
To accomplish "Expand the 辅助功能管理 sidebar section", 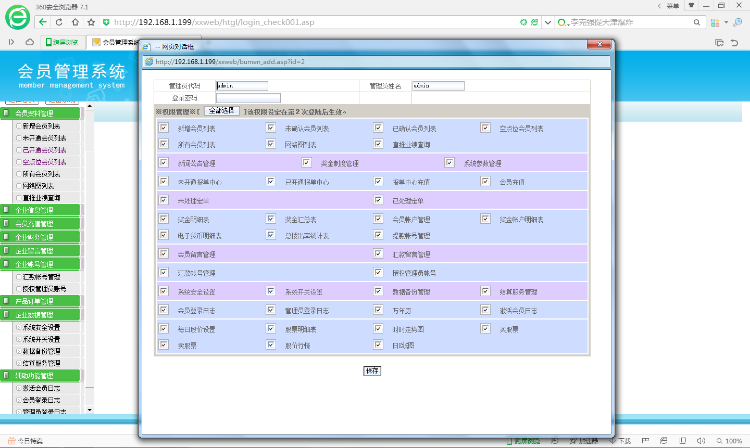I will coord(40,375).
